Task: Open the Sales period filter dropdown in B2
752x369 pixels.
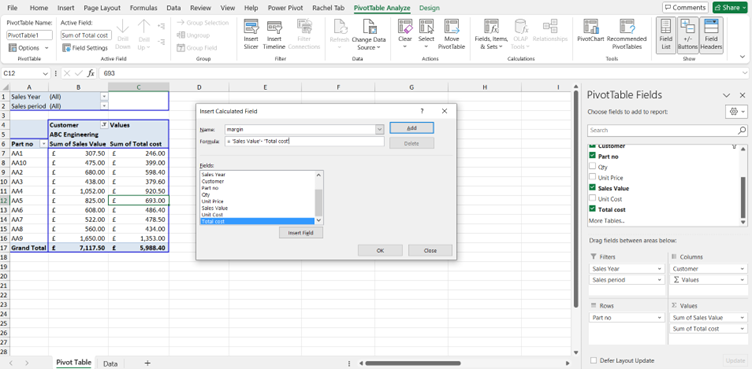Action: [104, 106]
